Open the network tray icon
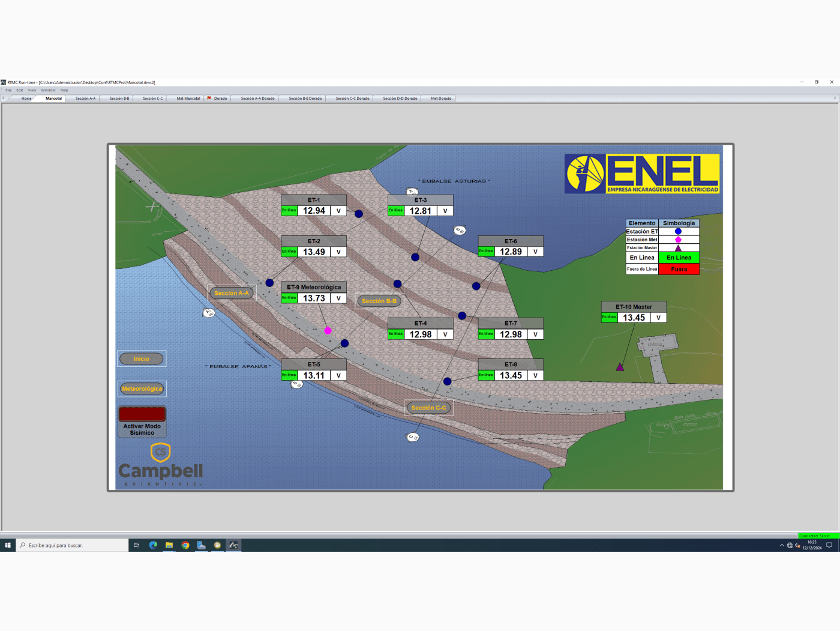The image size is (840, 631). tap(790, 545)
